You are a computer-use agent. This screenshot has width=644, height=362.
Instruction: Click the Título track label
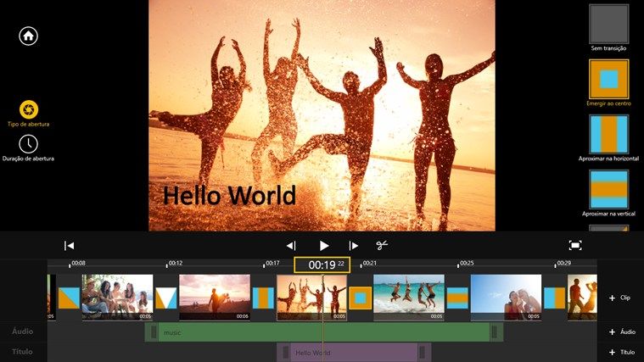22,352
